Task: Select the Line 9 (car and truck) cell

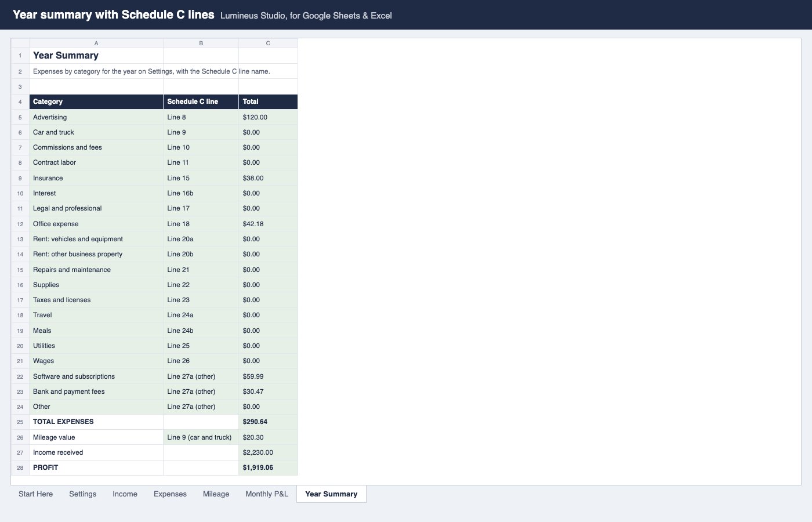Action: click(x=201, y=437)
